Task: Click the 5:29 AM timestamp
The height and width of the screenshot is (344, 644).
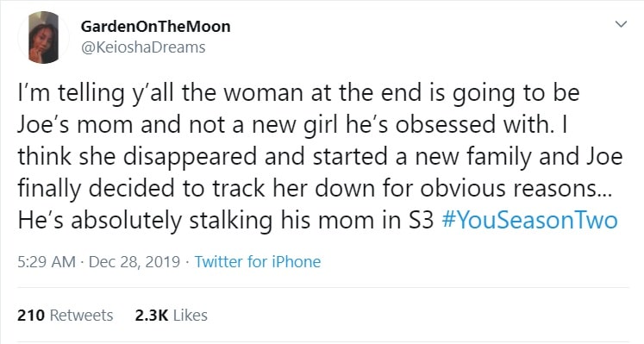Action: pyautogui.click(x=47, y=262)
